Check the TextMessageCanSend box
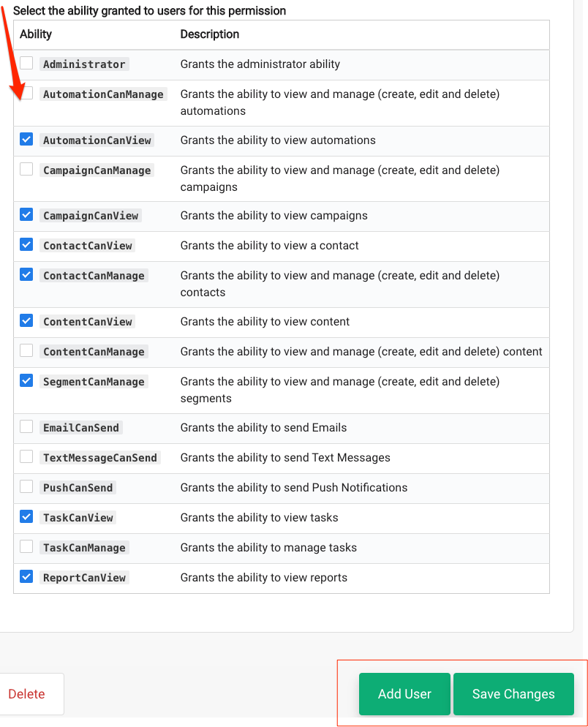 (26, 456)
